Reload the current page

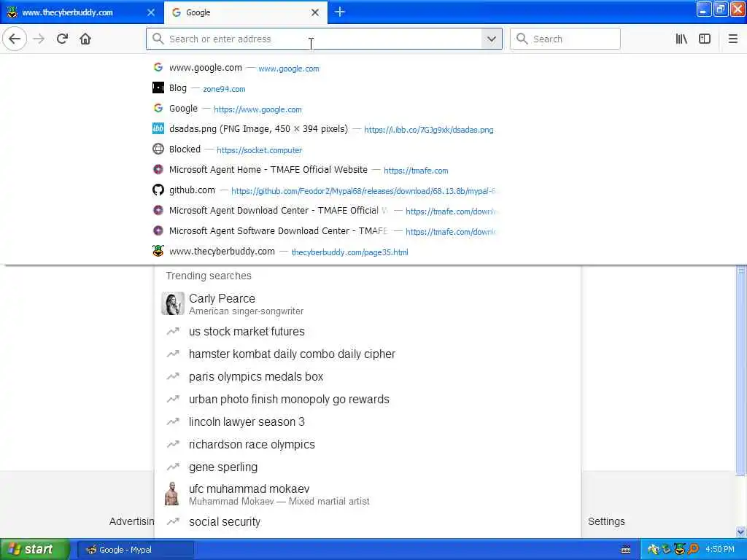click(x=62, y=39)
